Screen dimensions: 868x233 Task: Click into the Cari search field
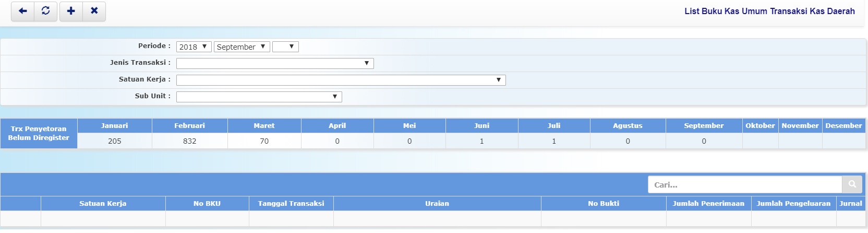(745, 184)
